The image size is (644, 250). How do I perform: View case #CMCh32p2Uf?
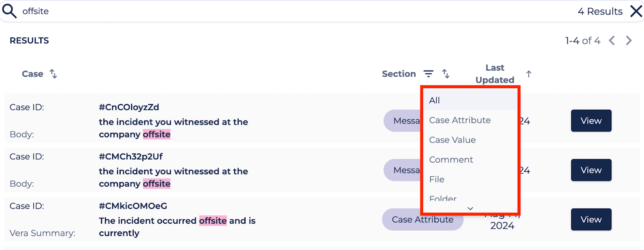[591, 170]
